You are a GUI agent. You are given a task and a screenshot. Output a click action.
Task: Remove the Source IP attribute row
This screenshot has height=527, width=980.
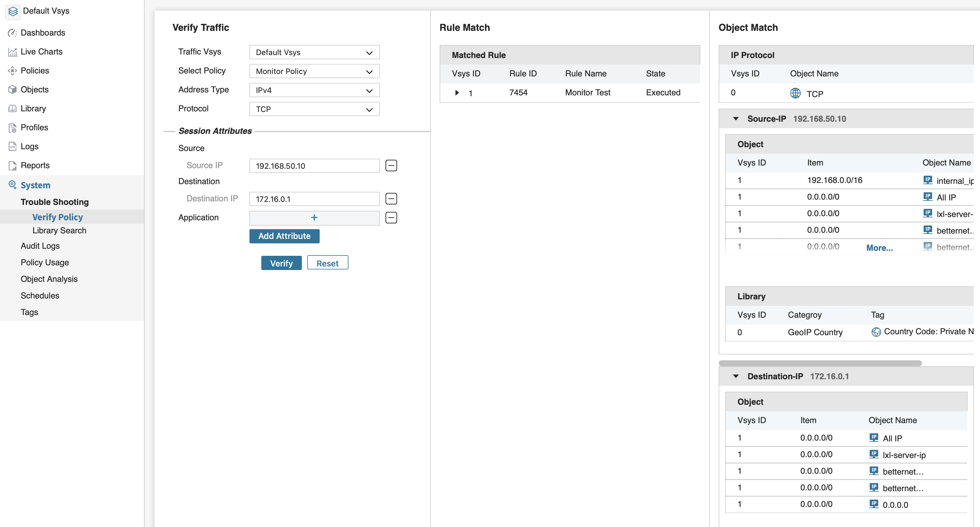(391, 166)
